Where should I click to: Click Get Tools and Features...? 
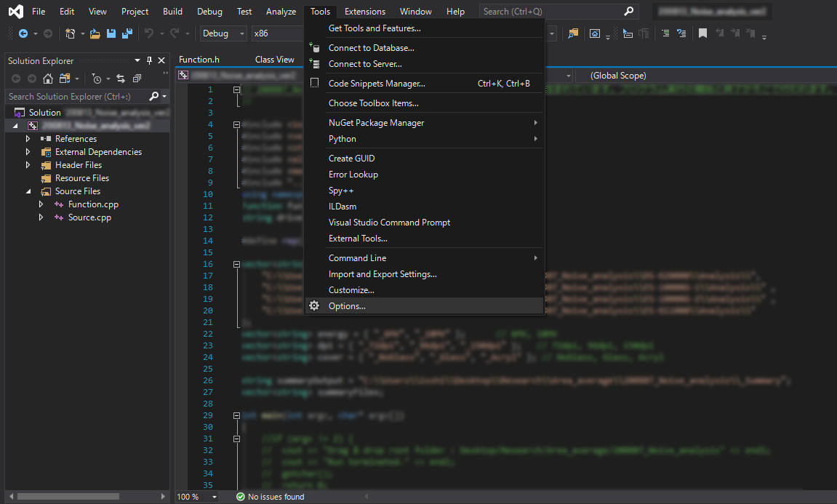(375, 28)
